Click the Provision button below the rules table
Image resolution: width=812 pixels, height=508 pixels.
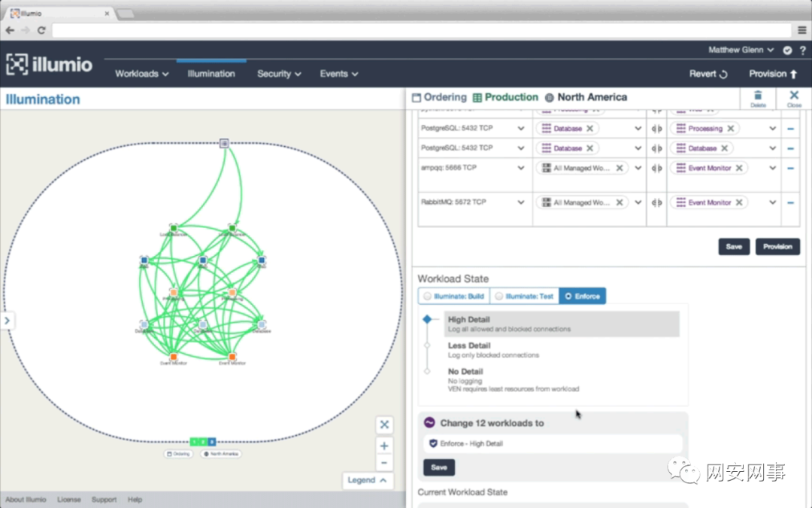(x=777, y=247)
